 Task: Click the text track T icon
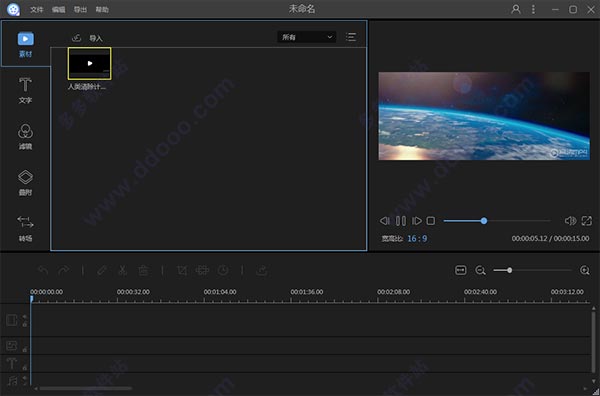pos(11,363)
